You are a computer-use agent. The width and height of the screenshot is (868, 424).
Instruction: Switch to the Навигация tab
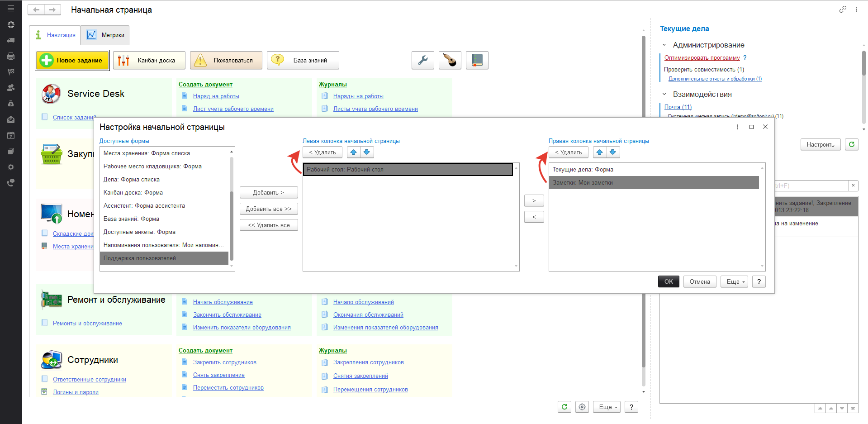[x=55, y=35]
